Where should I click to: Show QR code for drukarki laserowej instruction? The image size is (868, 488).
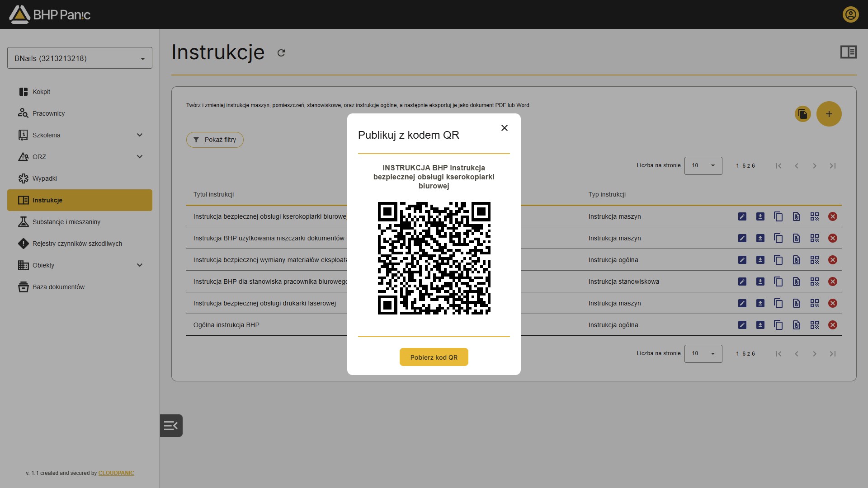tap(814, 303)
